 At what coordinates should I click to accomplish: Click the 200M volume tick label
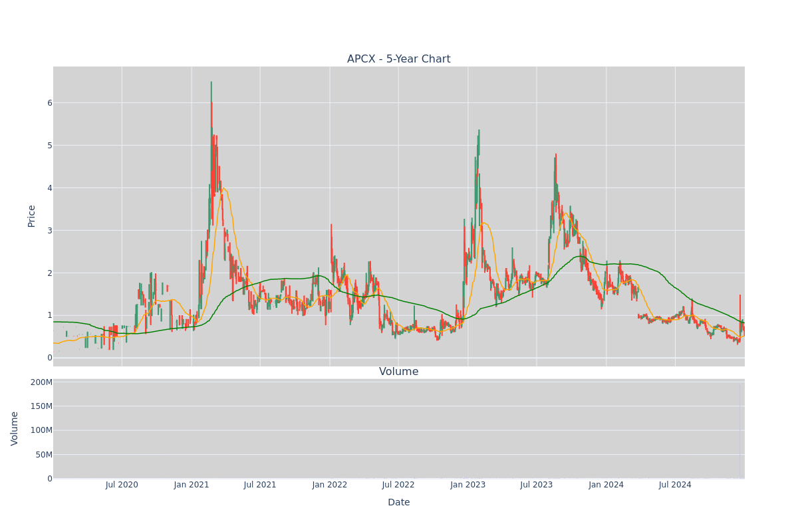[41, 382]
